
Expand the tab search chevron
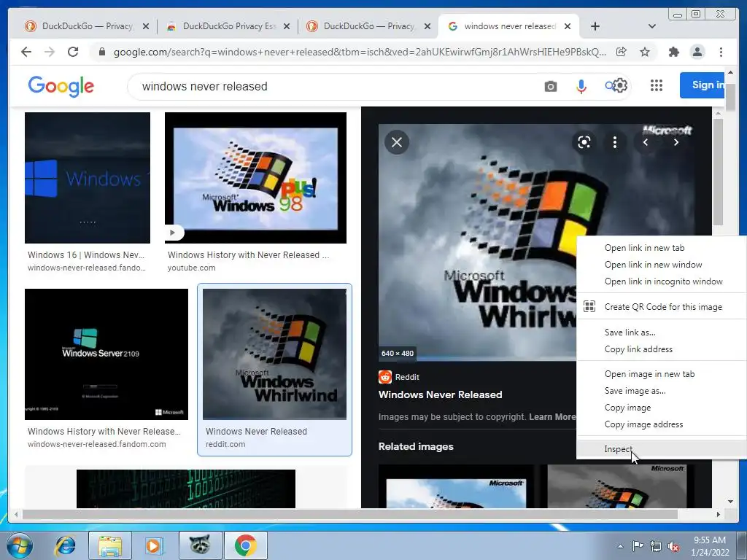point(652,26)
